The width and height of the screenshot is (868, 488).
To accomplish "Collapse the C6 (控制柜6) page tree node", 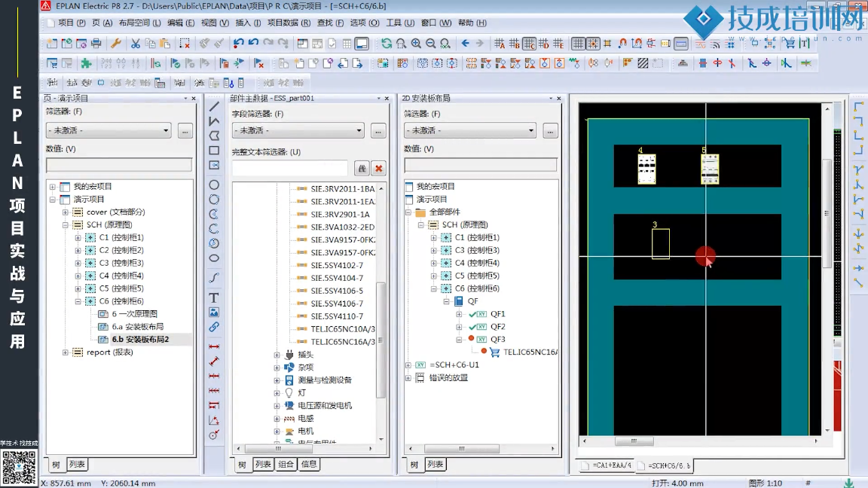I will [x=78, y=301].
